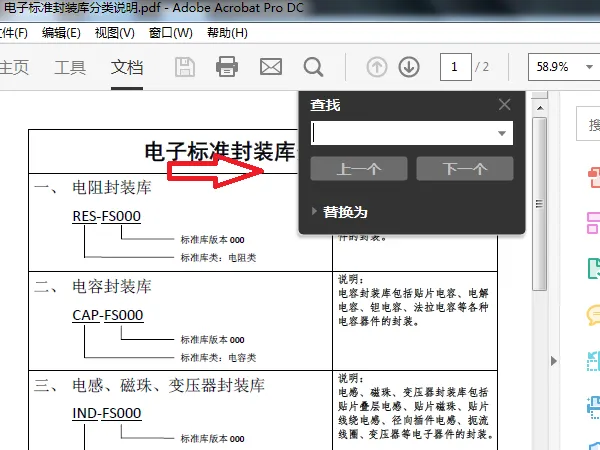
Task: Click the pink layout tool icon in right pane
Action: point(593,223)
